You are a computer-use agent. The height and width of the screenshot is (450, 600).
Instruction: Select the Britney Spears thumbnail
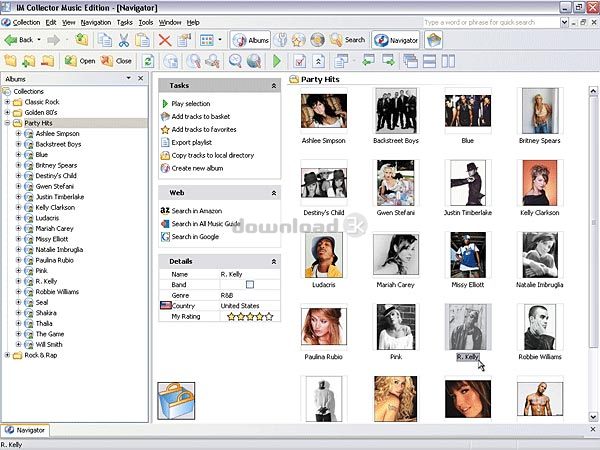(540, 111)
